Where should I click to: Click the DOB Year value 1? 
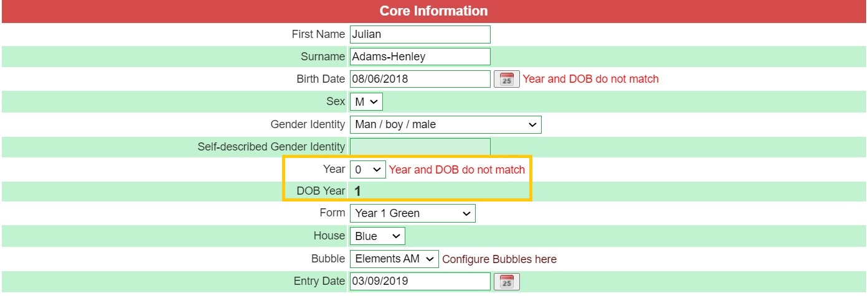click(358, 192)
